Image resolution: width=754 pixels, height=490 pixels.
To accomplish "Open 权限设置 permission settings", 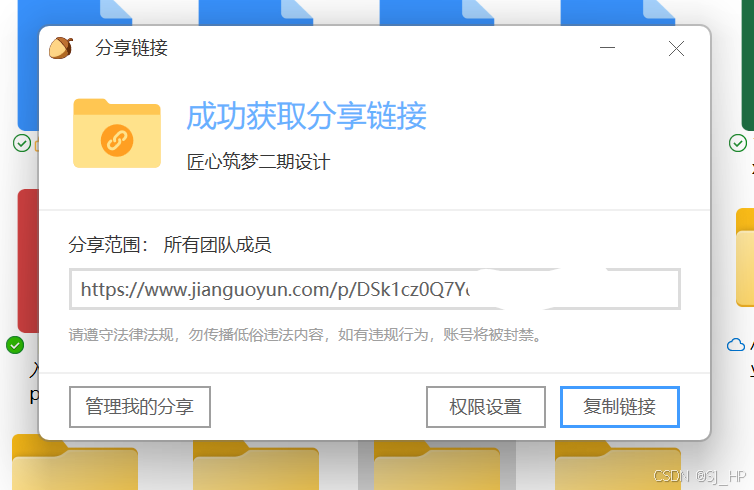I will tap(486, 407).
